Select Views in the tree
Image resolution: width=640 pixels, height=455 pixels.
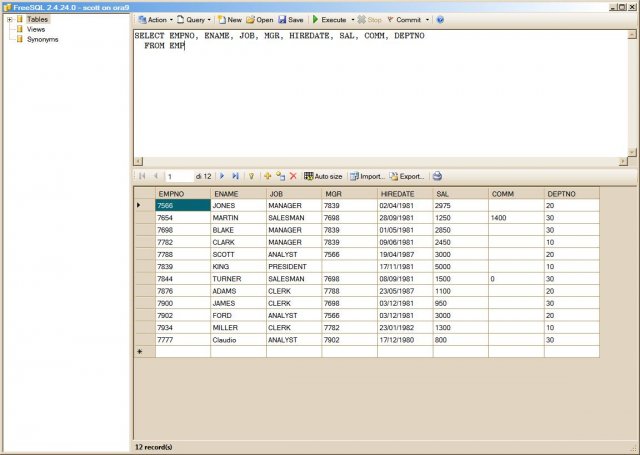pos(36,29)
